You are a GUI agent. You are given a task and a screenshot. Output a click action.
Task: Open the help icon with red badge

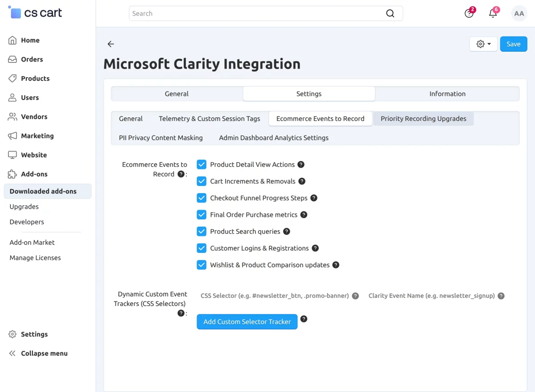coord(469,13)
